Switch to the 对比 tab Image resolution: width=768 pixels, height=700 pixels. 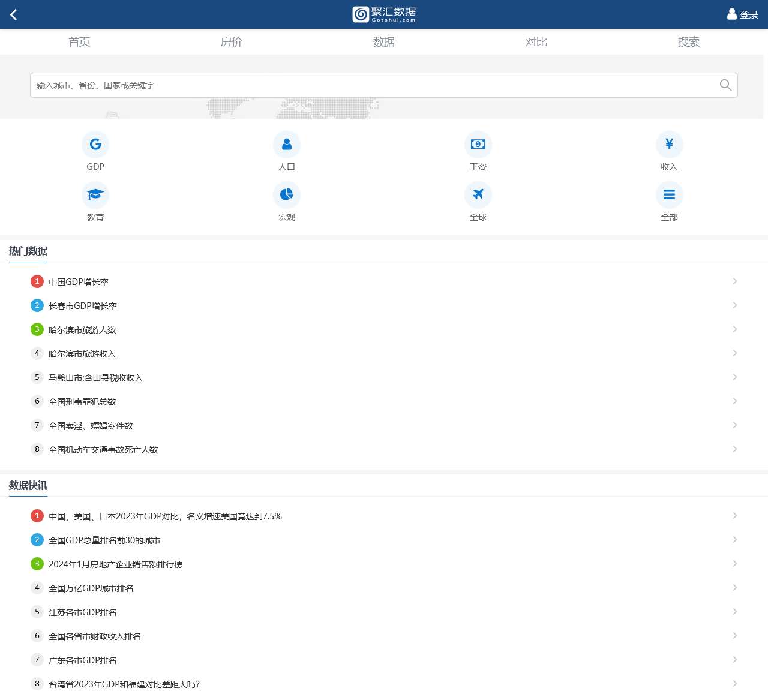click(x=536, y=42)
